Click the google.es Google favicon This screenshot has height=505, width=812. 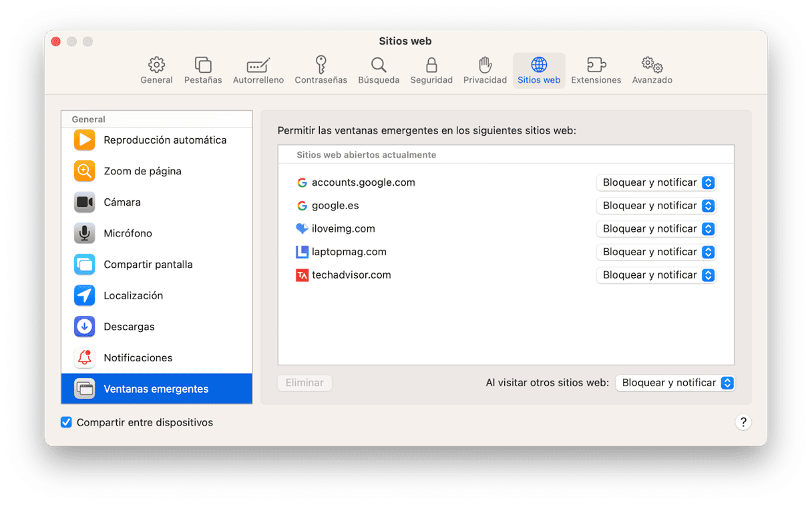(x=302, y=206)
